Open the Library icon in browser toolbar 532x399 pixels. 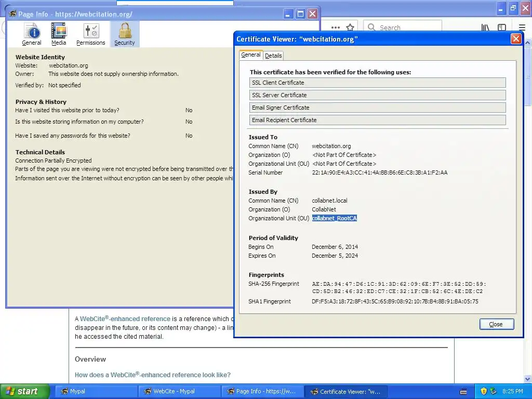pyautogui.click(x=485, y=28)
